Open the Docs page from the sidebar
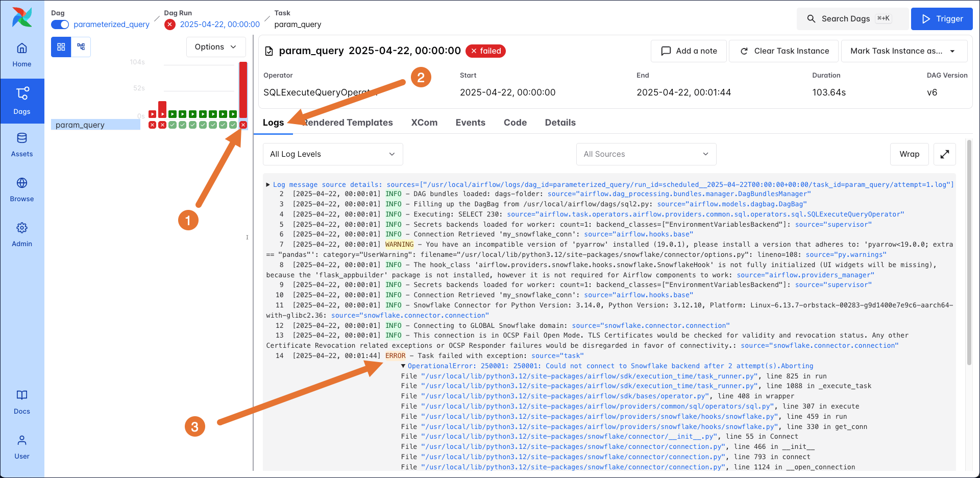Screen dimensions: 980x478 21,402
